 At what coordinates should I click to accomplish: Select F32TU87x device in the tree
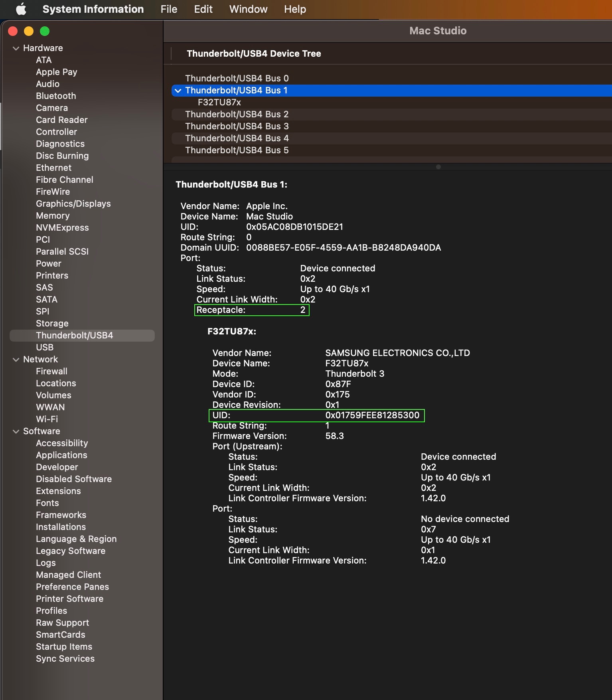click(219, 102)
